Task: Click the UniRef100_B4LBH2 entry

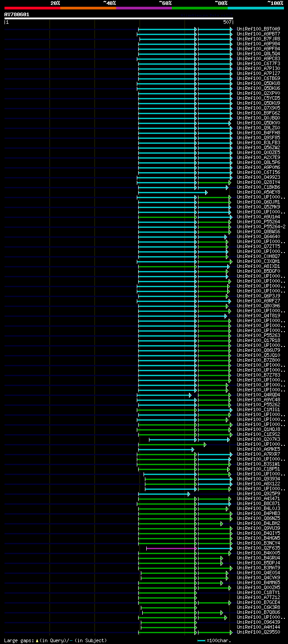Action: click(258, 524)
